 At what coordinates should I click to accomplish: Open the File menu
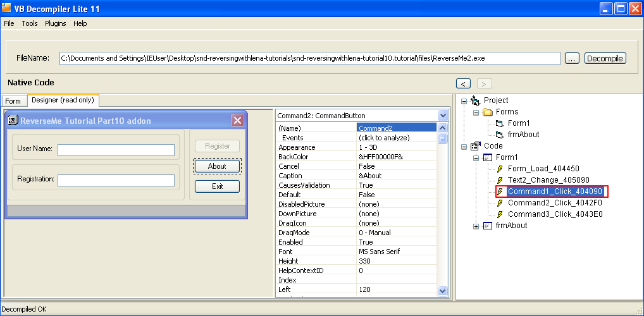click(x=9, y=23)
